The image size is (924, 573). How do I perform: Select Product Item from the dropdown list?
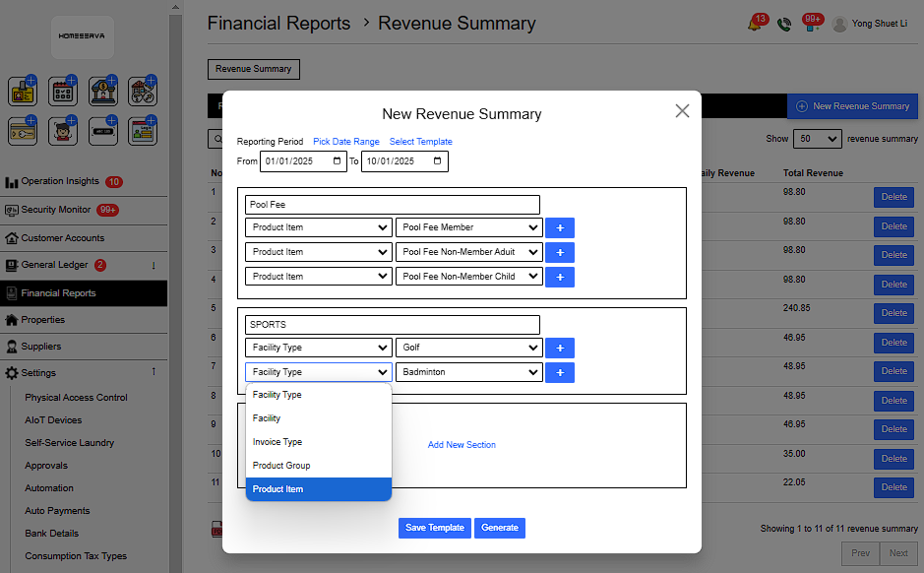318,489
